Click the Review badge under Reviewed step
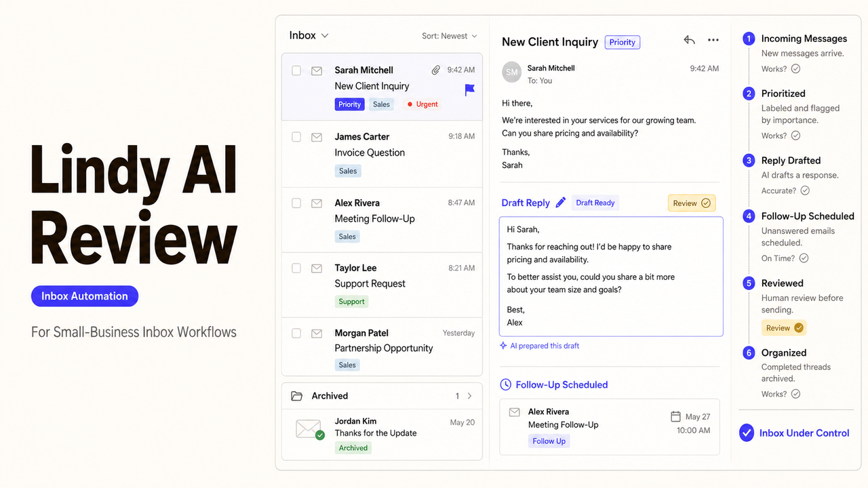Viewport: 868px width, 488px height. click(784, 328)
